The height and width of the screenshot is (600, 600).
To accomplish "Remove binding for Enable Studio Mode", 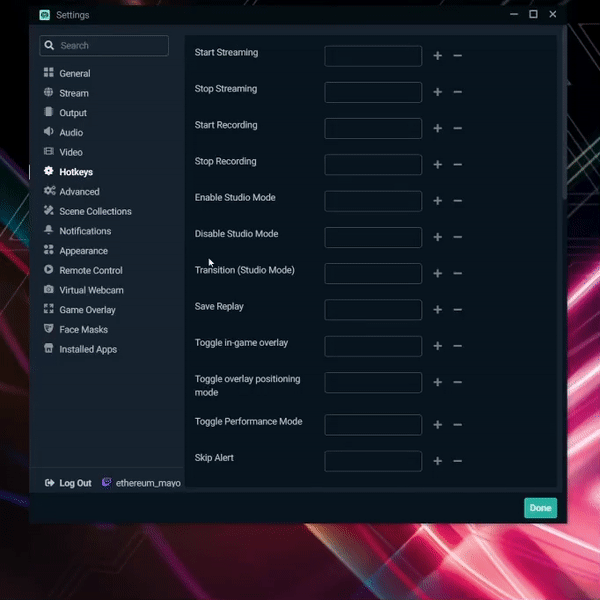I will [458, 201].
